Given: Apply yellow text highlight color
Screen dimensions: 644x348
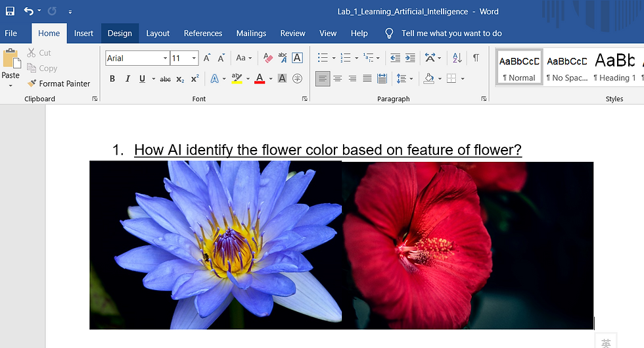Looking at the screenshot, I should pyautogui.click(x=237, y=78).
